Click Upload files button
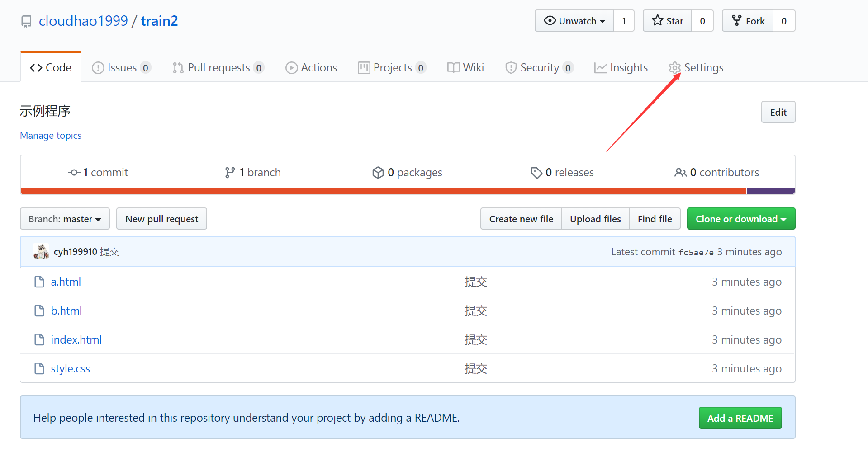 coord(595,219)
